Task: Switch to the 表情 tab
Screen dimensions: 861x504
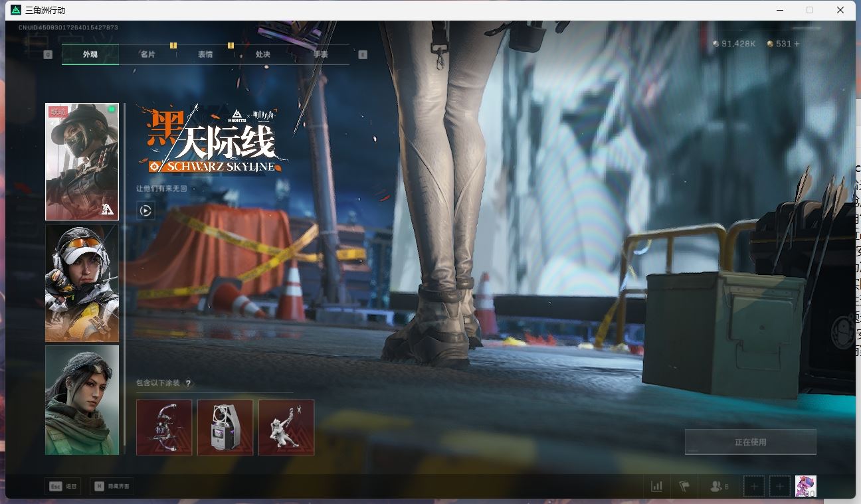Action: click(205, 54)
